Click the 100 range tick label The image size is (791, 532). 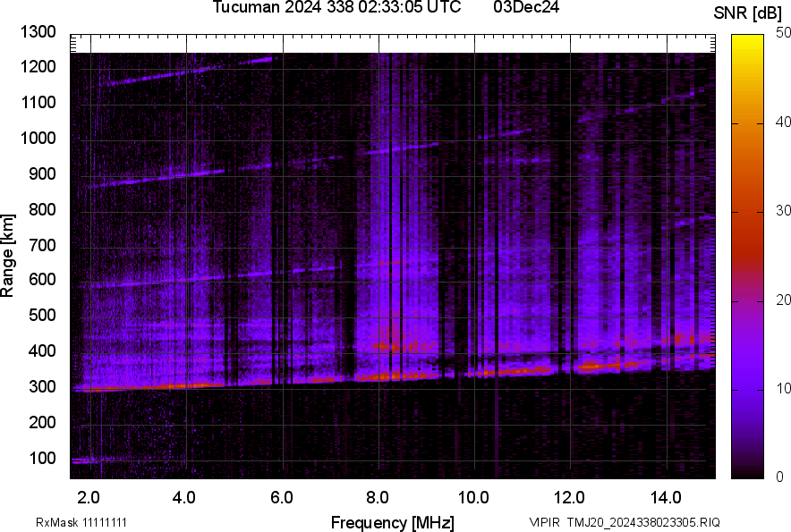[x=44, y=459]
